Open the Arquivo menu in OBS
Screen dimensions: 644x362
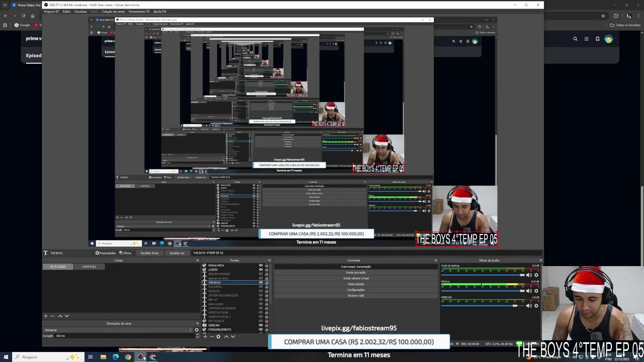pyautogui.click(x=51, y=12)
